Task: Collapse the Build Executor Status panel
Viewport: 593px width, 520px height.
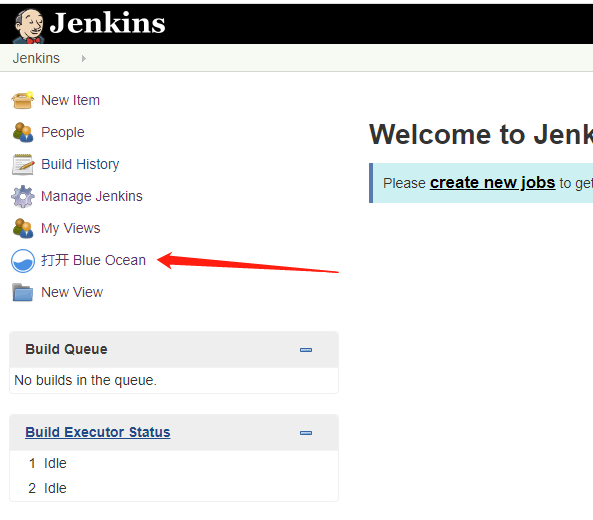Action: coord(306,433)
